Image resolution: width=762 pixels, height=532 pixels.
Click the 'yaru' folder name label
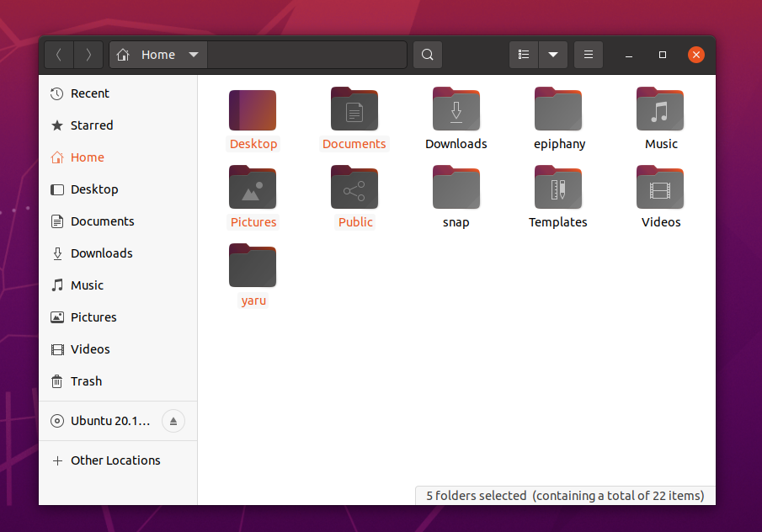pos(253,301)
